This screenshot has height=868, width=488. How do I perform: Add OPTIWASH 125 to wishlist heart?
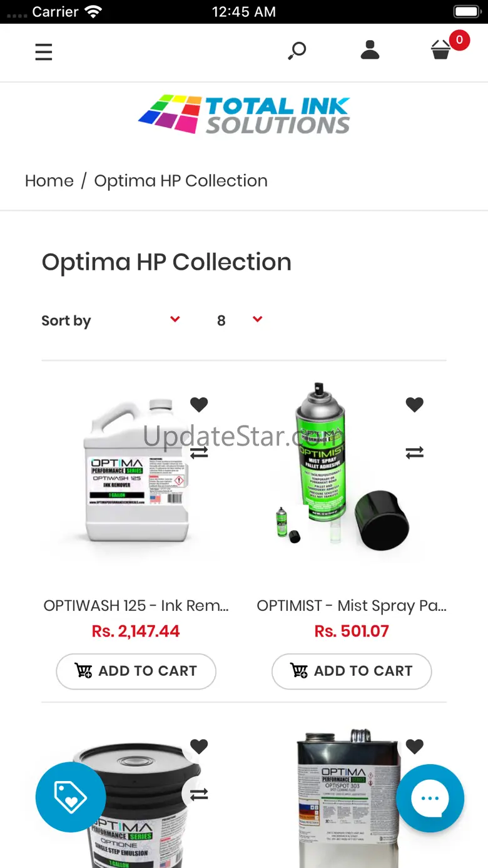[199, 404]
